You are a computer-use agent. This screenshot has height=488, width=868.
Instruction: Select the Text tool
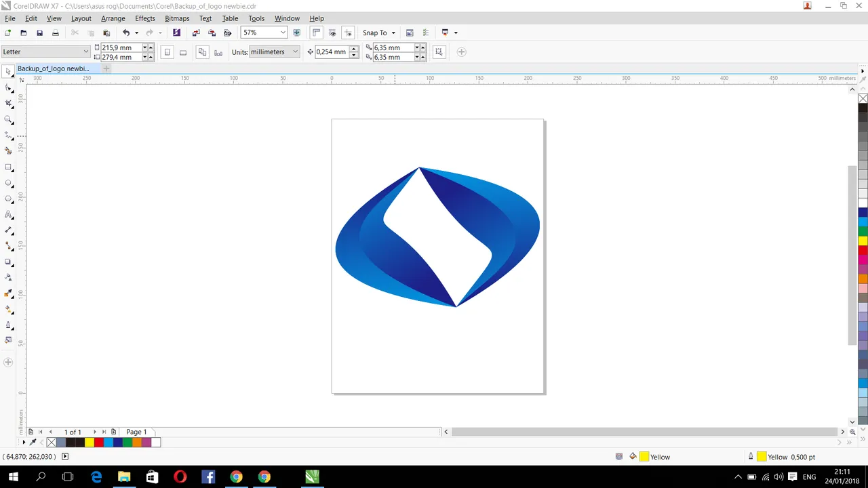(x=8, y=214)
